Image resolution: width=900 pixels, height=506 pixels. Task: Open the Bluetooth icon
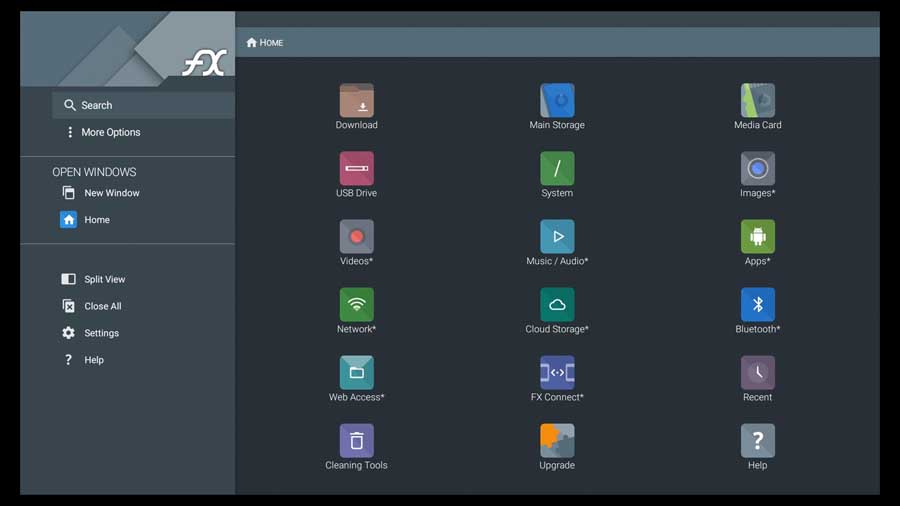click(758, 305)
